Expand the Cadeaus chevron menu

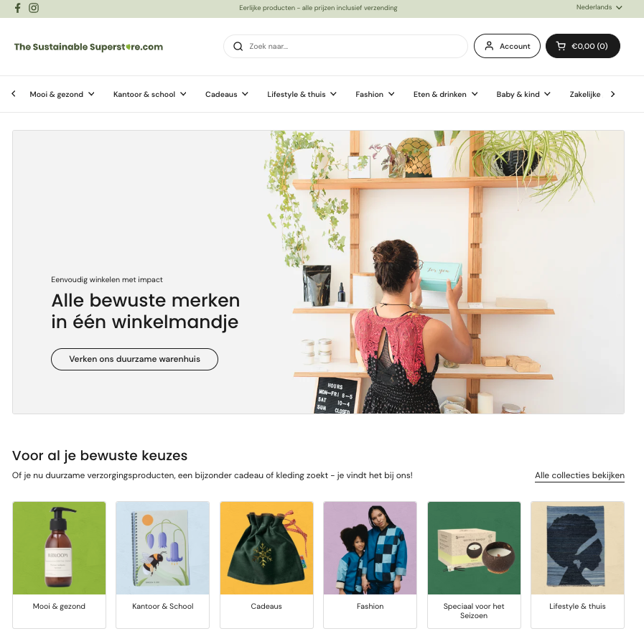(x=227, y=94)
